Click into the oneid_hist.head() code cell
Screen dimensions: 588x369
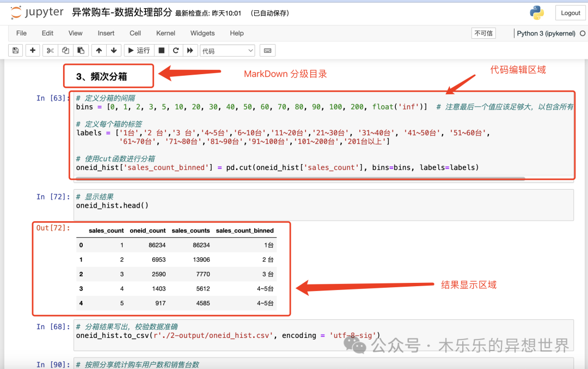[323, 205]
